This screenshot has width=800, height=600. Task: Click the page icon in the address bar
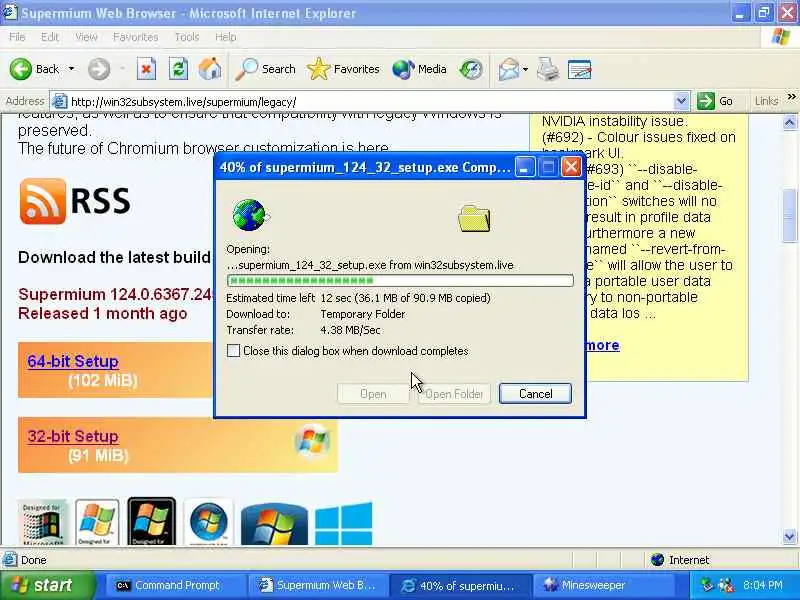click(x=60, y=102)
